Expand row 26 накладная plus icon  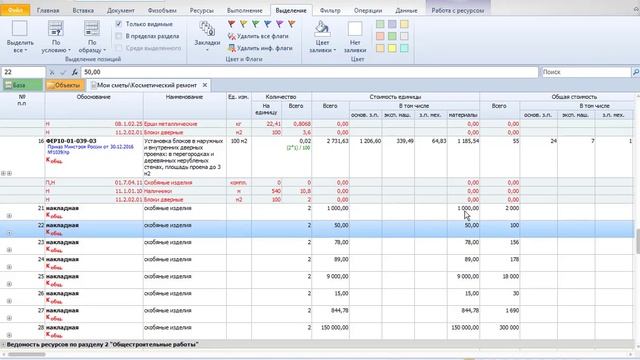9,301
